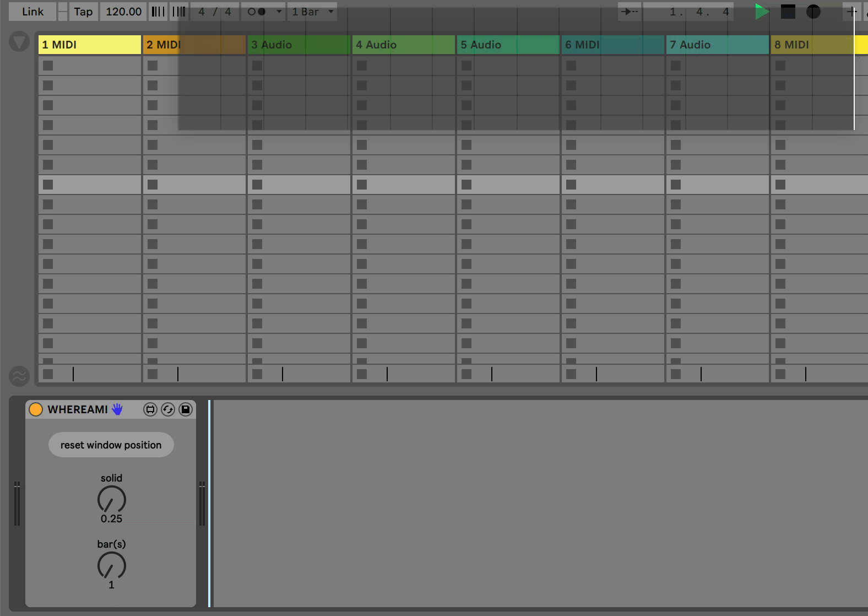Click the WHEREAMI device title bar
Viewport: 868px width, 616px height.
click(x=111, y=409)
